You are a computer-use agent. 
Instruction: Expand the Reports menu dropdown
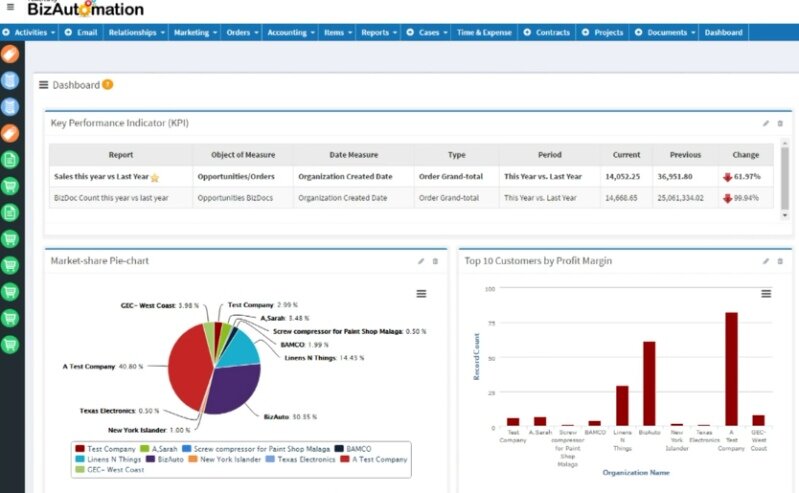pos(378,32)
